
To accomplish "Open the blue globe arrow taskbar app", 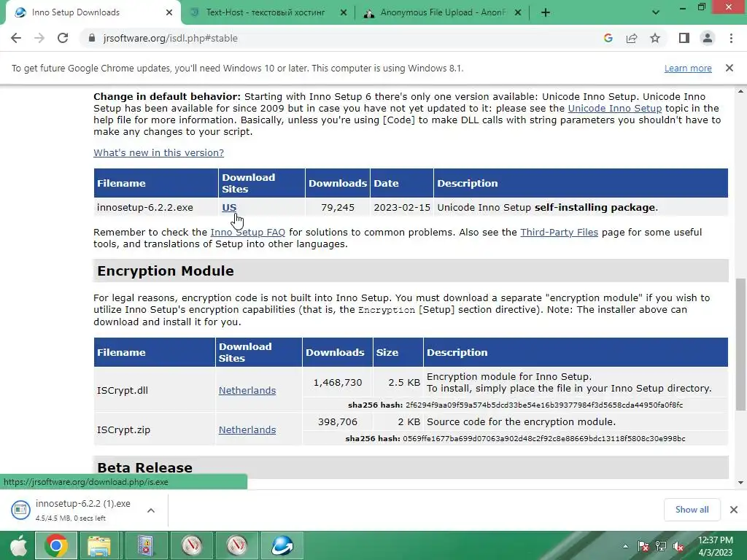I will [282, 545].
